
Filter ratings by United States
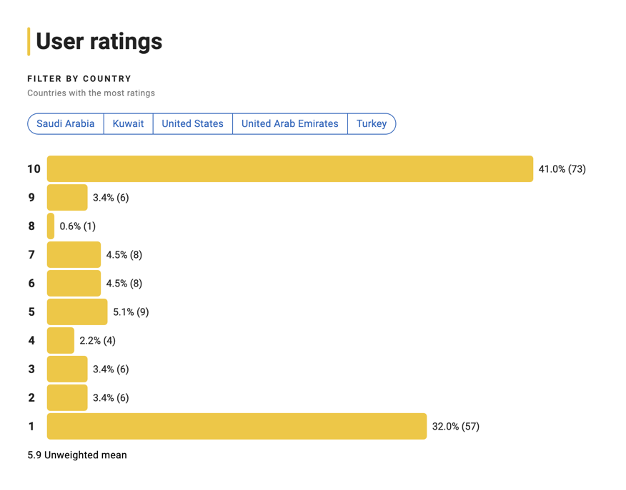click(x=192, y=124)
